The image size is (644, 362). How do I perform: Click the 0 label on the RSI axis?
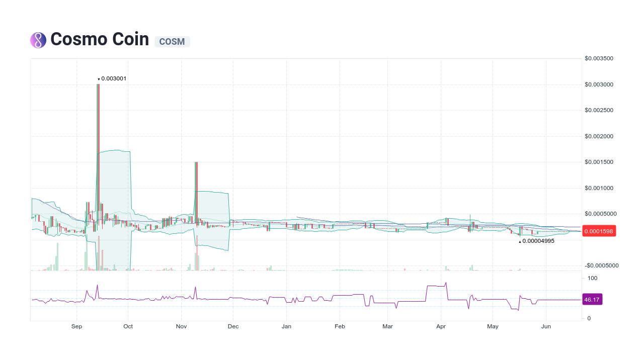pyautogui.click(x=589, y=318)
